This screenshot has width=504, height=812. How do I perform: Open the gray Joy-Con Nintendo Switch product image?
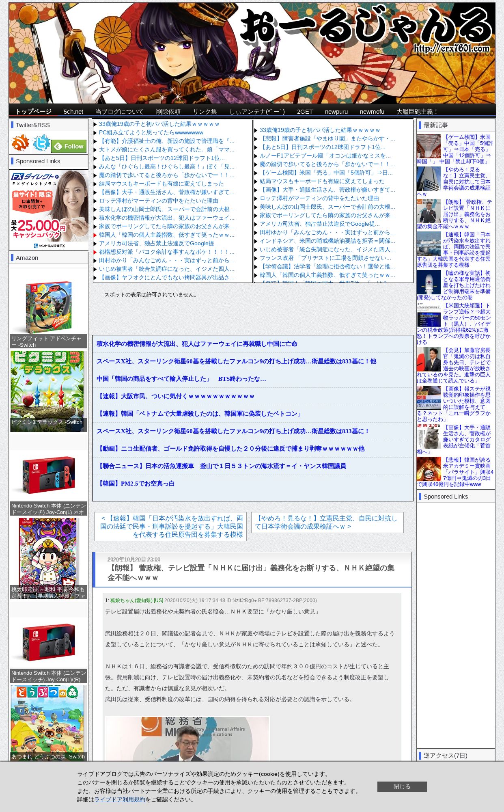point(49,642)
